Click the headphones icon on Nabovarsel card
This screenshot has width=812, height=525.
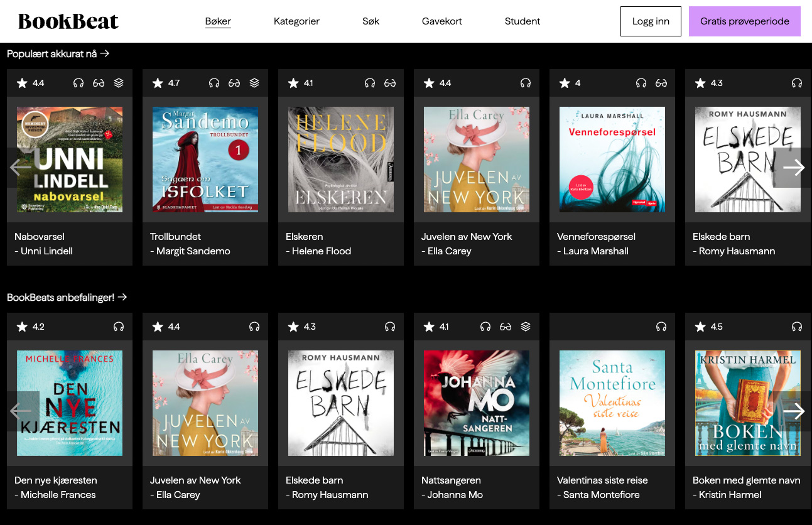pyautogui.click(x=78, y=83)
